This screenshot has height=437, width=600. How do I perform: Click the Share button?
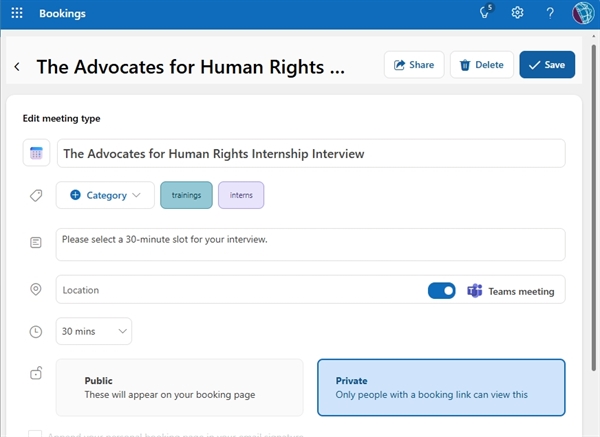[414, 65]
